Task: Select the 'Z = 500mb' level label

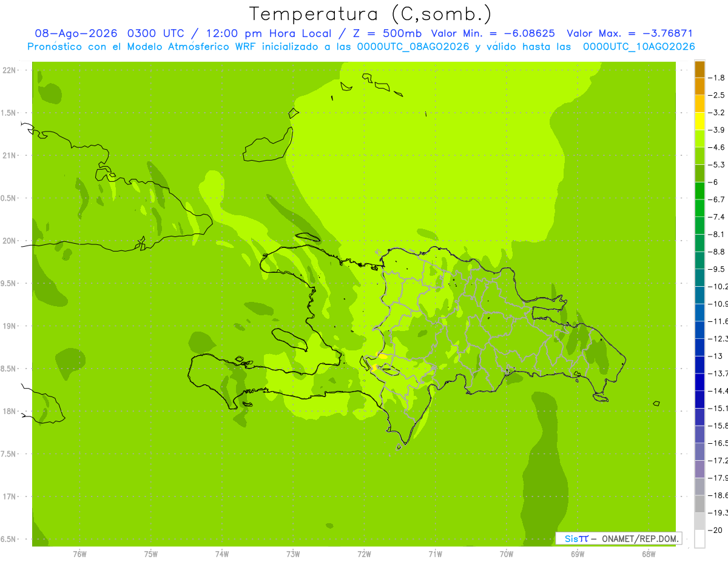Action: (x=386, y=33)
